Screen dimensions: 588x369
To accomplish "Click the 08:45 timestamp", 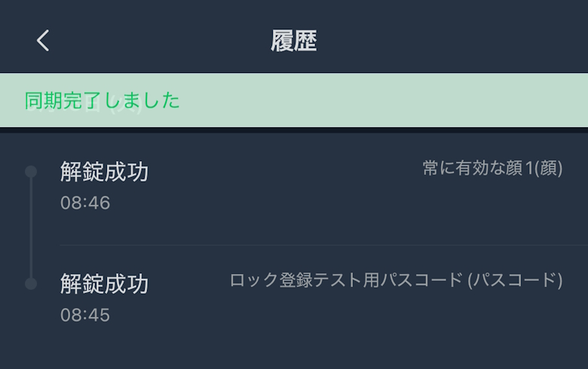I will point(85,315).
